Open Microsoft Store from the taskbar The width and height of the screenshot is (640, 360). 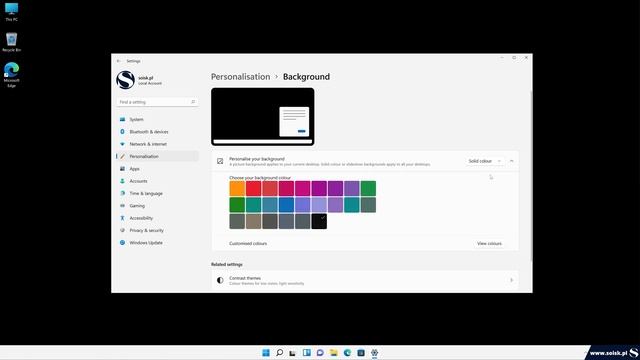[x=361, y=353]
